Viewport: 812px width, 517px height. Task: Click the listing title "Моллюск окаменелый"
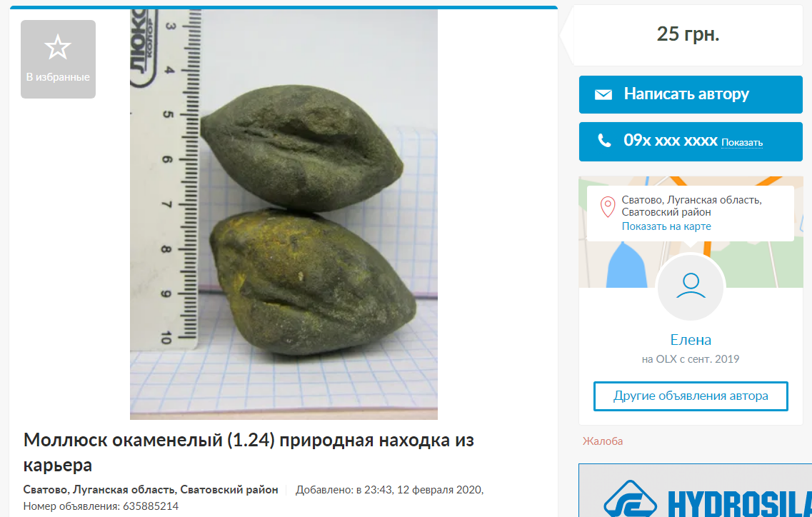249,452
